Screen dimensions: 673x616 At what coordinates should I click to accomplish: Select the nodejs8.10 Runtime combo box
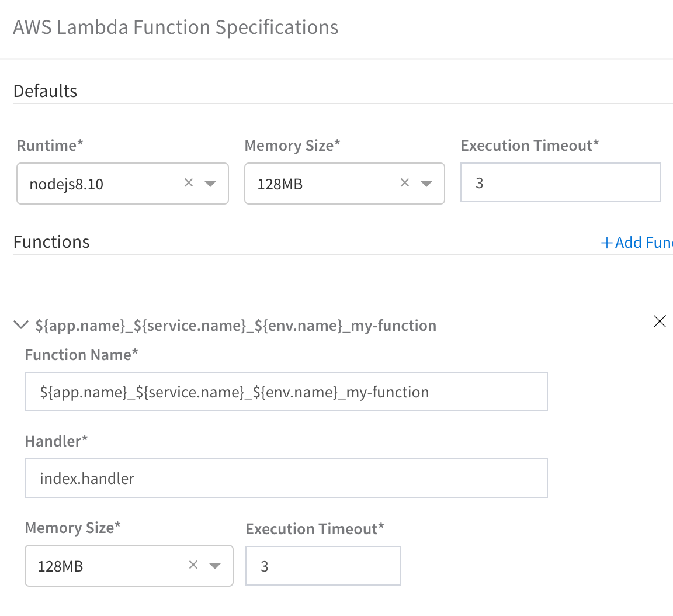pyautogui.click(x=123, y=184)
